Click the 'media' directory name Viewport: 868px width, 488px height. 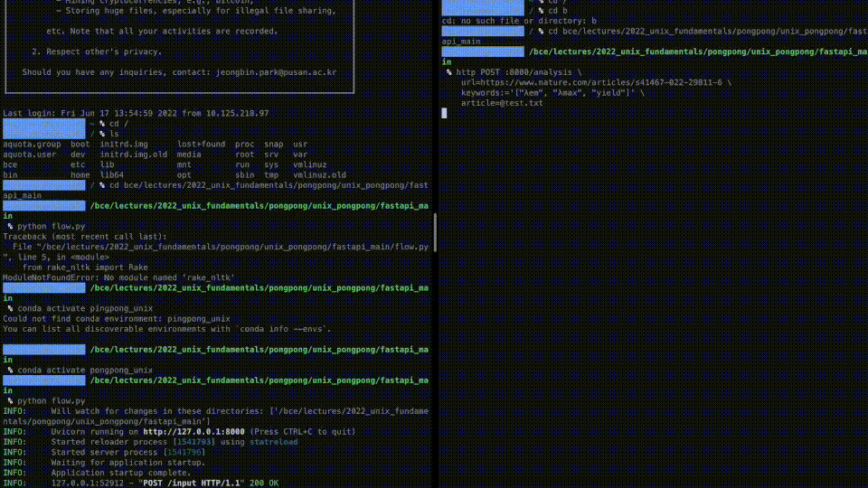189,155
